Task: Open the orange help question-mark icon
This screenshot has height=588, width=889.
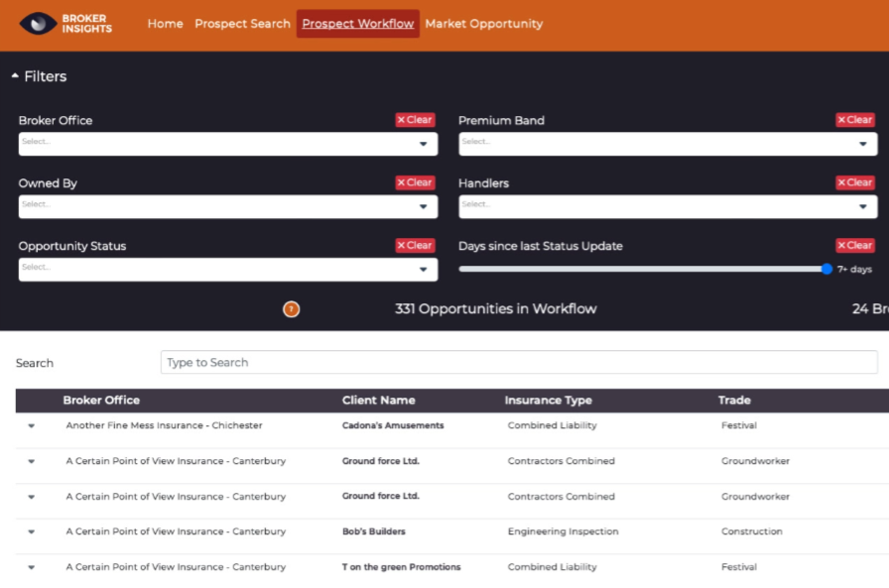Action: click(291, 309)
